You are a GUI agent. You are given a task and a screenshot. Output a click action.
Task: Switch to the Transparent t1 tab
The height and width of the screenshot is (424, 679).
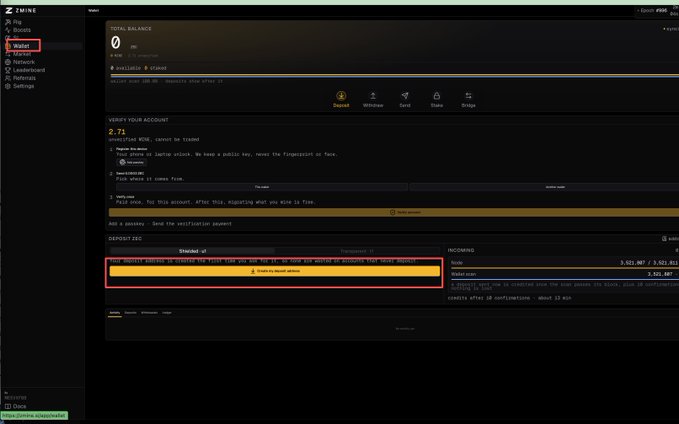[x=357, y=251]
